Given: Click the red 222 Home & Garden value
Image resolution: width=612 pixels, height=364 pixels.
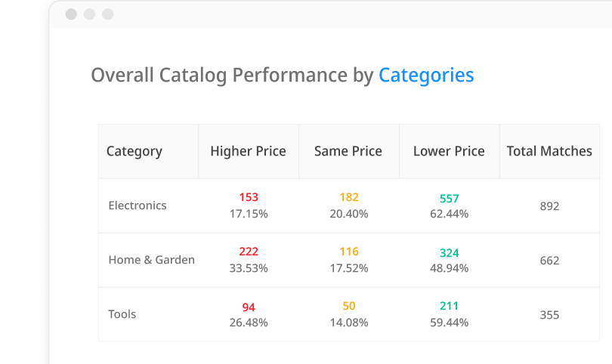Looking at the screenshot, I should [x=249, y=252].
